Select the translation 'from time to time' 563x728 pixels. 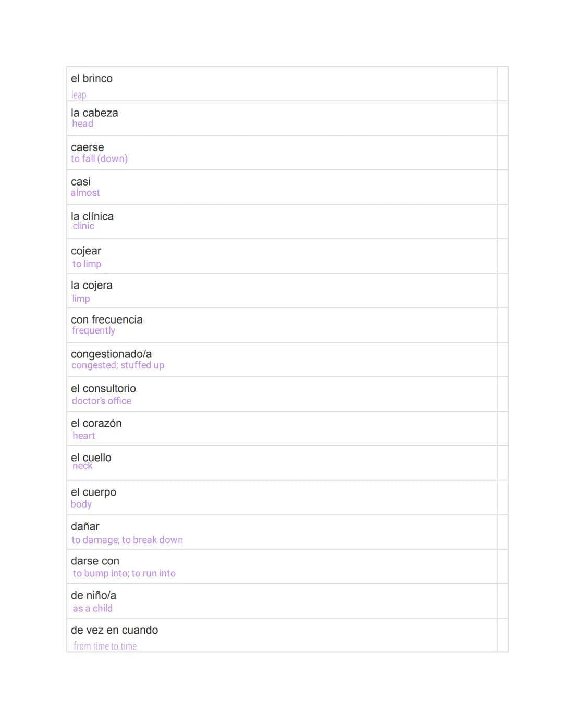click(105, 646)
